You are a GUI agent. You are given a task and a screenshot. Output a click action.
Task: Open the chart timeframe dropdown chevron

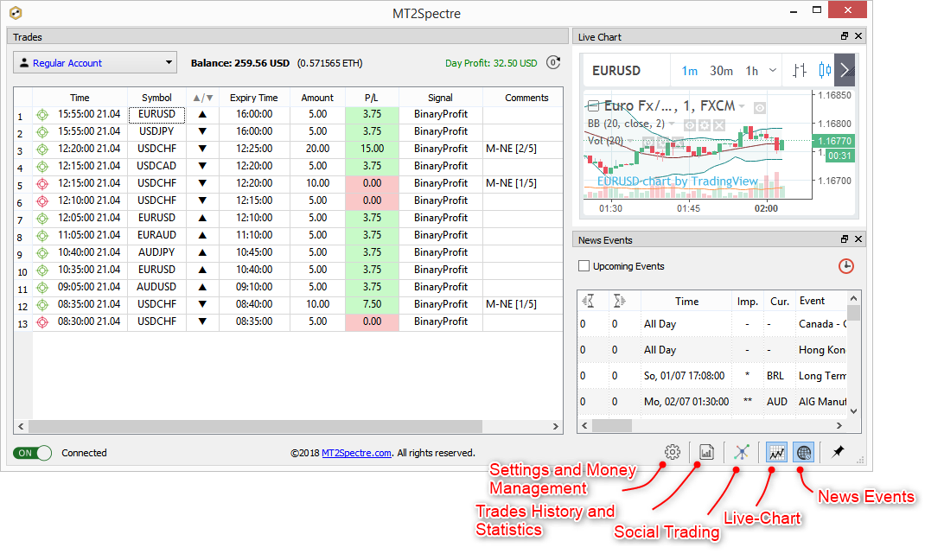773,71
